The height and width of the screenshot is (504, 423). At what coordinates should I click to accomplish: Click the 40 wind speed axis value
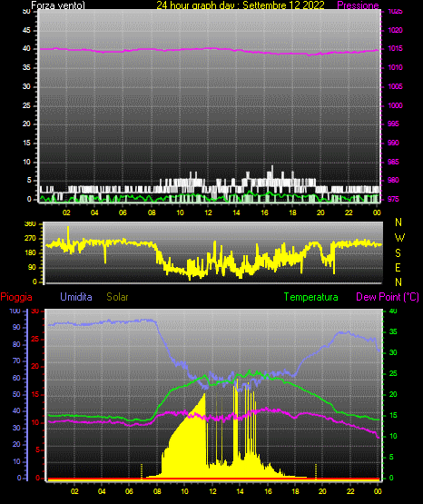[26, 49]
